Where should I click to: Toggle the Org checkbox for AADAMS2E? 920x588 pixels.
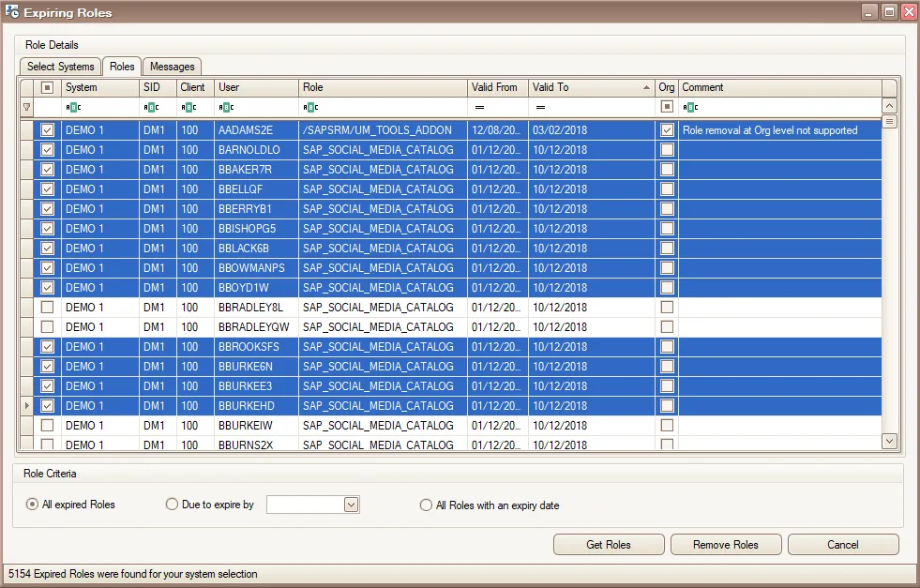[667, 130]
